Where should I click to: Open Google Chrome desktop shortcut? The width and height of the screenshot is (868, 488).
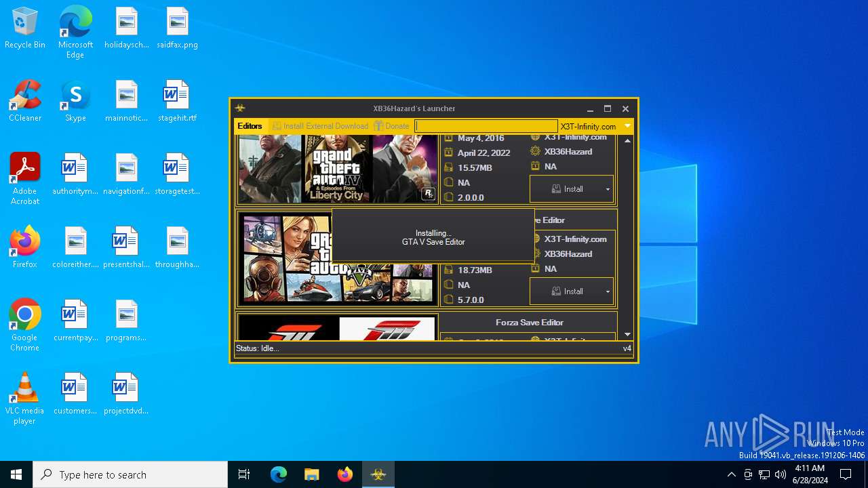click(25, 325)
